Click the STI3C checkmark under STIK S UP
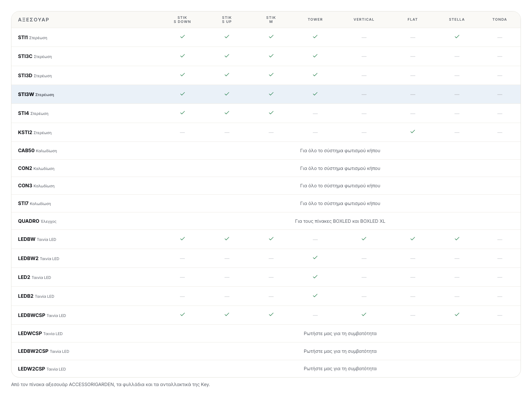The height and width of the screenshot is (399, 532). click(227, 56)
